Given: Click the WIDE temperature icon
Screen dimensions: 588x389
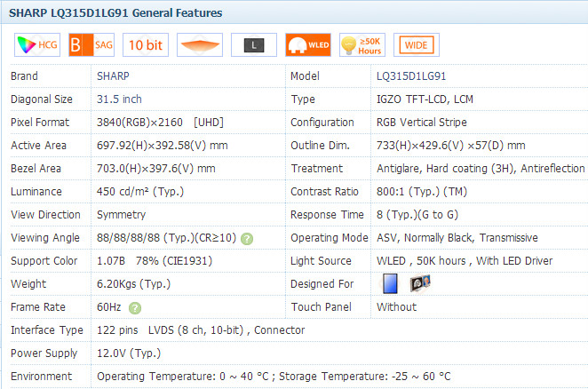Looking at the screenshot, I should pos(417,45).
